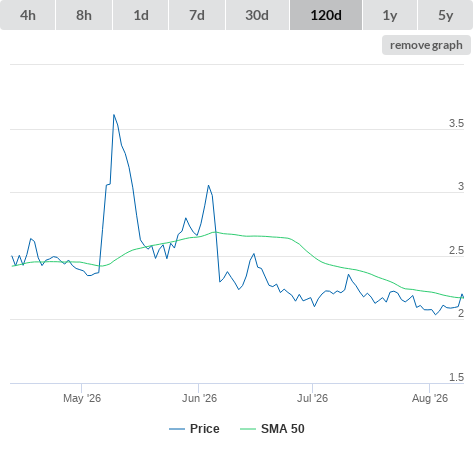Choose the 1d range tab
Image resolution: width=474 pixels, height=455 pixels.
tap(141, 15)
